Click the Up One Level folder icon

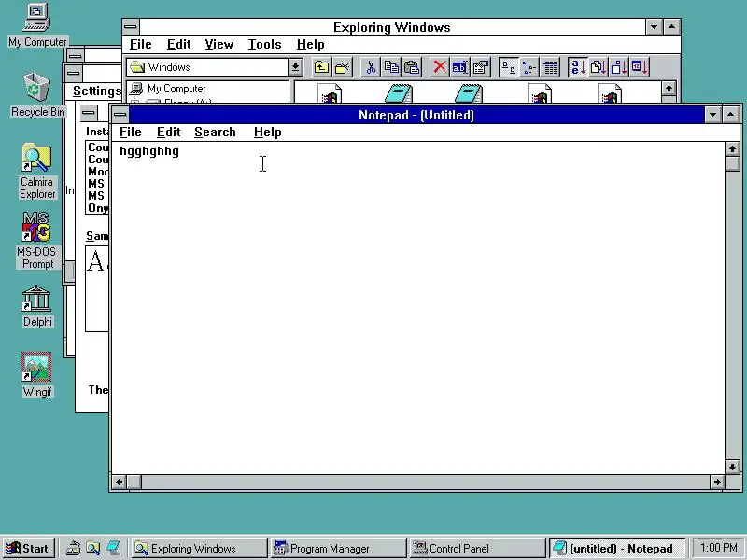pyautogui.click(x=321, y=67)
